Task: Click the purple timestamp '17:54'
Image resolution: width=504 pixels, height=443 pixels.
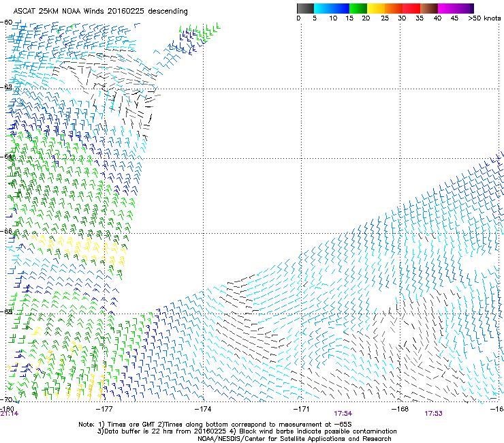Action: click(343, 414)
